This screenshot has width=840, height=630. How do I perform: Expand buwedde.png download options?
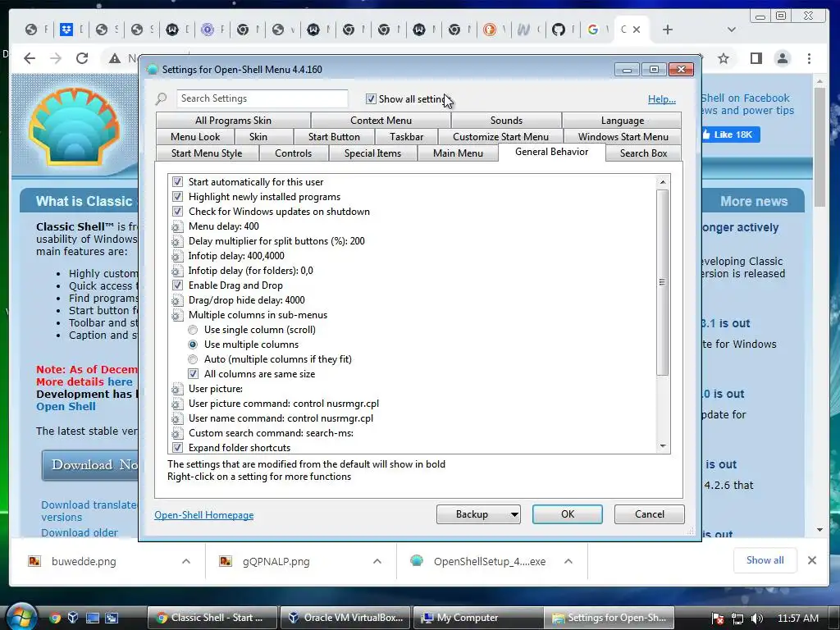(x=186, y=561)
